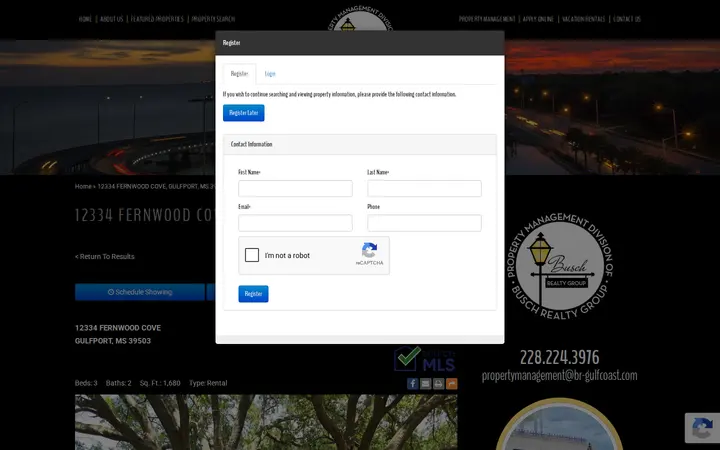Check the I'm not a robot checkbox
The image size is (720, 450).
(x=252, y=255)
